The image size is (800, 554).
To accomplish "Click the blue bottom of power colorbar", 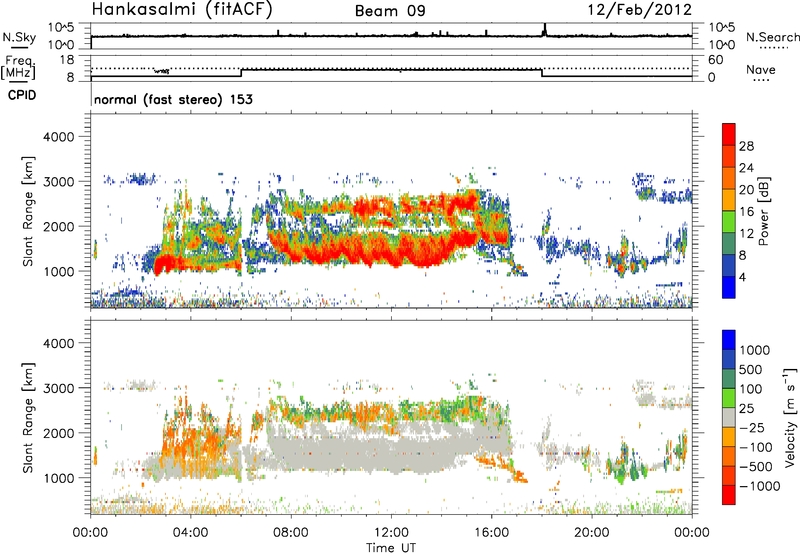I will click(729, 287).
